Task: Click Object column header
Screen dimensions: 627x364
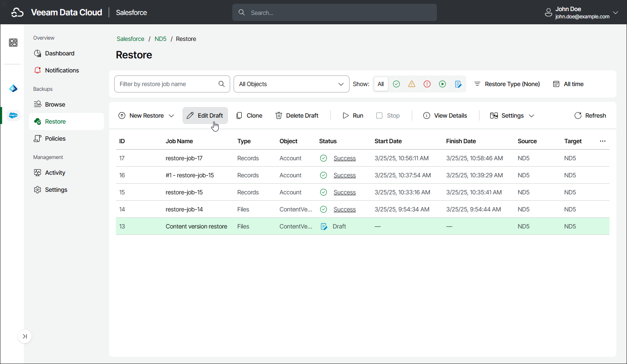Action: (x=289, y=141)
